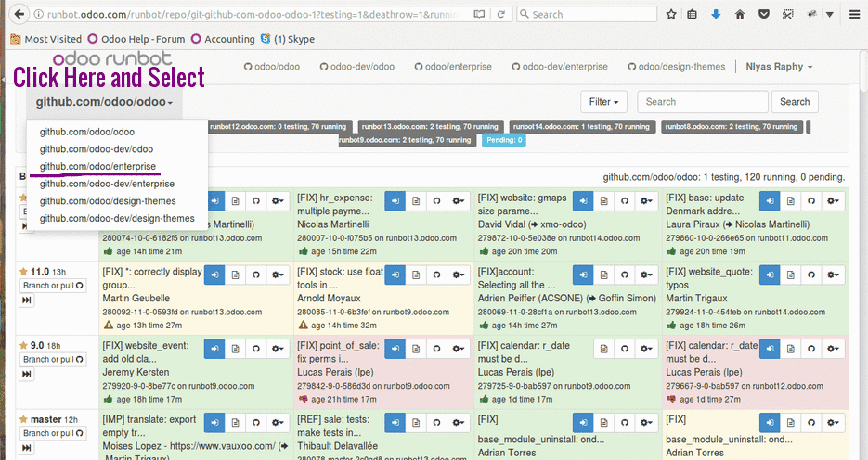Expand gear options on website gmaps build
This screenshot has width=868, height=460.
pos(646,201)
